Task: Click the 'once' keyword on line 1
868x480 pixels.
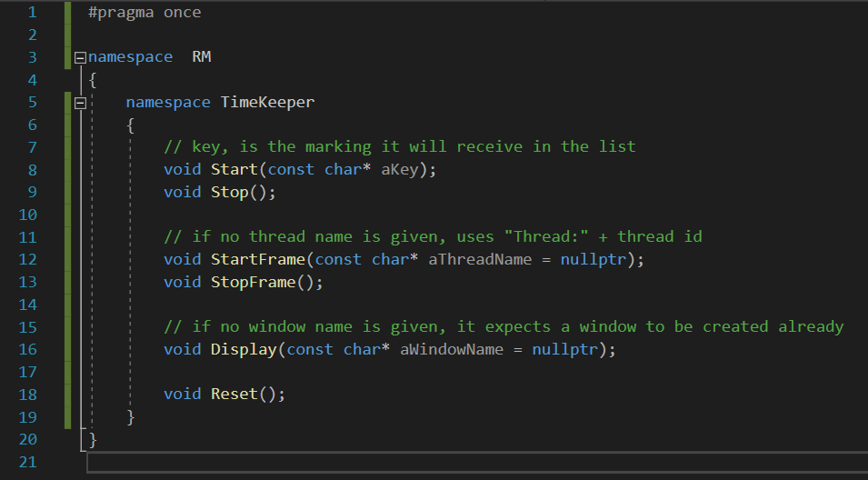Action: click(182, 12)
